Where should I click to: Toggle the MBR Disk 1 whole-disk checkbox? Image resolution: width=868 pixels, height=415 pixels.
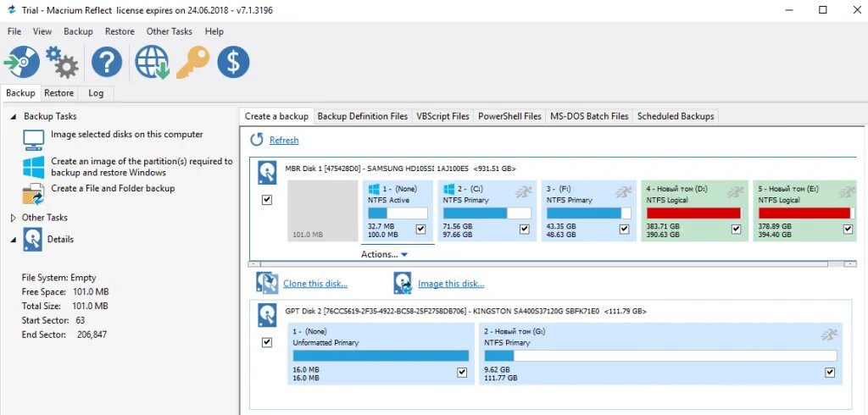(267, 200)
